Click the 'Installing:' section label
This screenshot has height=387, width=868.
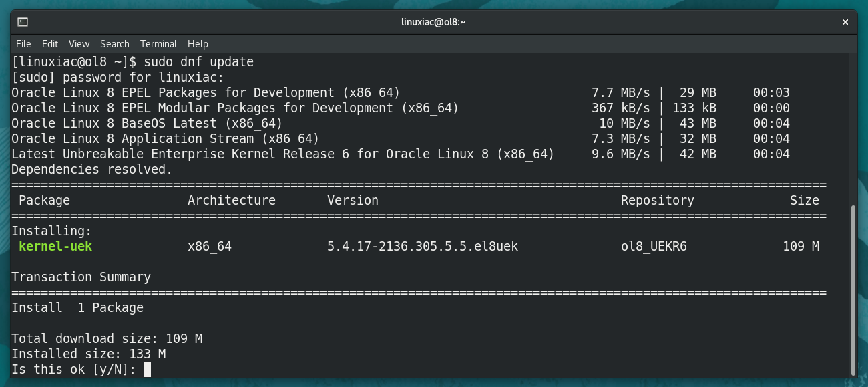[51, 231]
